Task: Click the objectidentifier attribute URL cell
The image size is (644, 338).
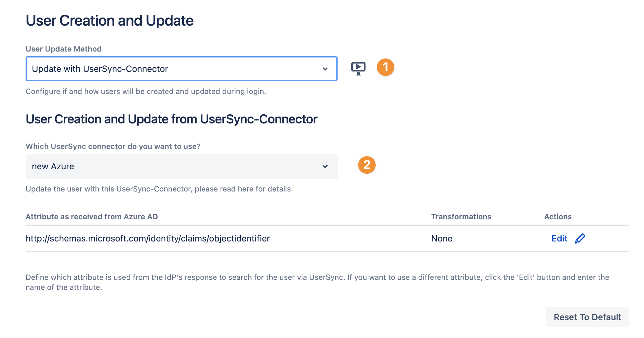Action: pyautogui.click(x=148, y=239)
